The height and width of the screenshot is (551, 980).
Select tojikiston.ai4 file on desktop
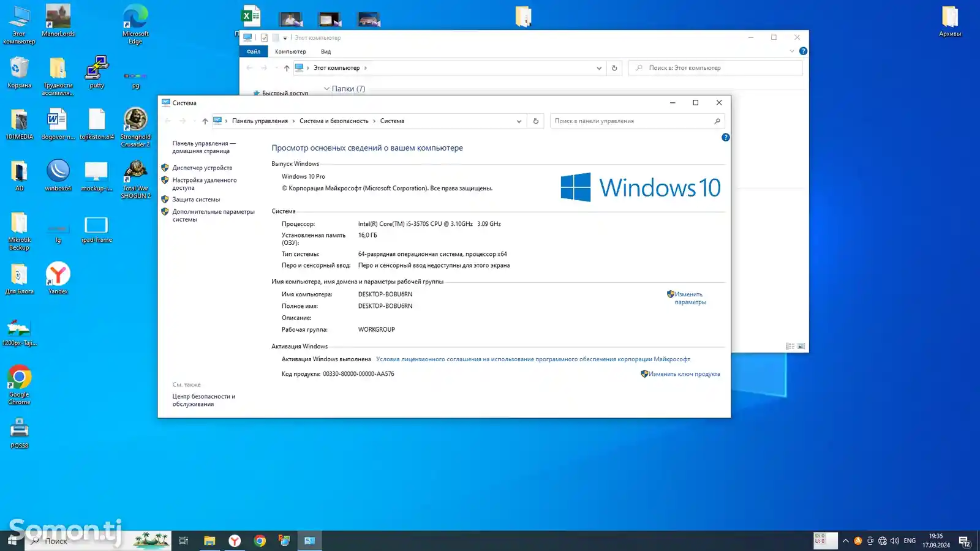point(97,124)
